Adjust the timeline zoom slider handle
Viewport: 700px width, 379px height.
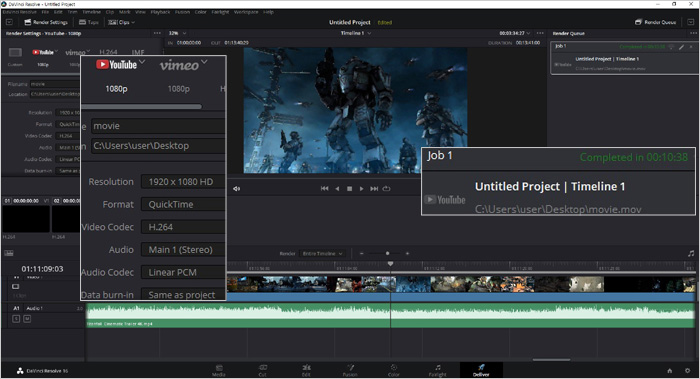[387, 254]
